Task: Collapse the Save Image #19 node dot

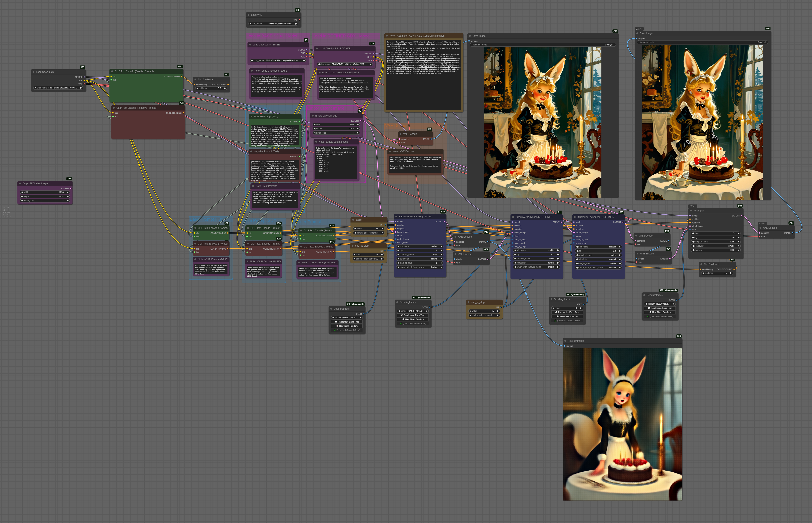Action: pos(470,36)
